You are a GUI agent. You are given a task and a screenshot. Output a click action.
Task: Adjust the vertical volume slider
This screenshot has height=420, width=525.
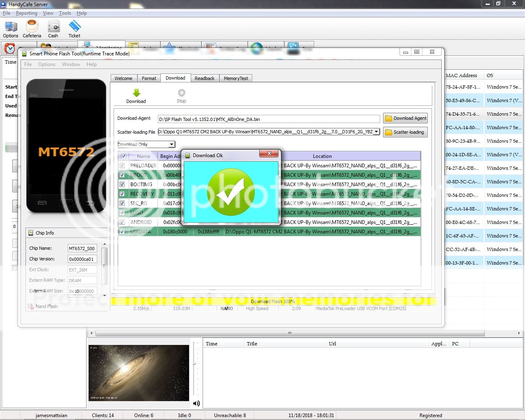[x=195, y=363]
